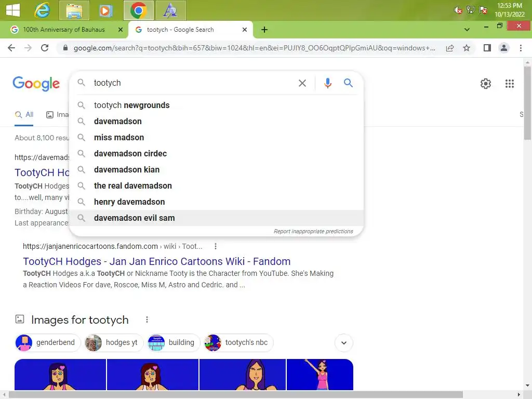
Task: Switch to the All results tab
Action: [24, 115]
